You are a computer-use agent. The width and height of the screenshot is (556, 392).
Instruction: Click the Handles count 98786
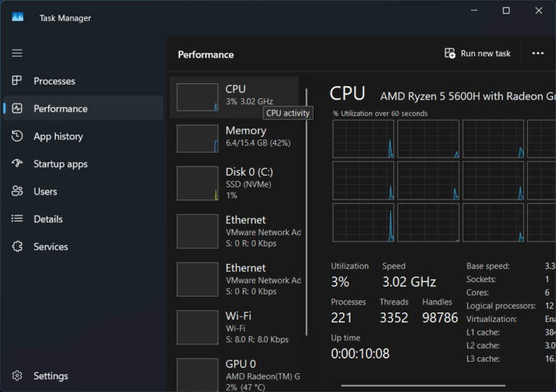click(x=440, y=318)
